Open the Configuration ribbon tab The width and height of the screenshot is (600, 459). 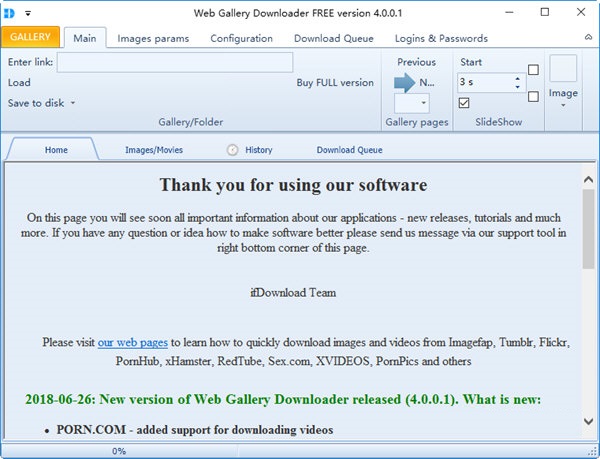pos(241,39)
